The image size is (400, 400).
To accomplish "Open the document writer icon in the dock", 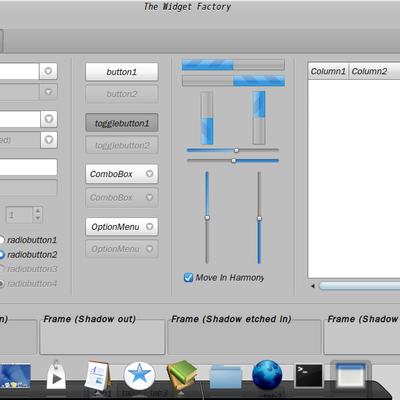I will click(98, 376).
